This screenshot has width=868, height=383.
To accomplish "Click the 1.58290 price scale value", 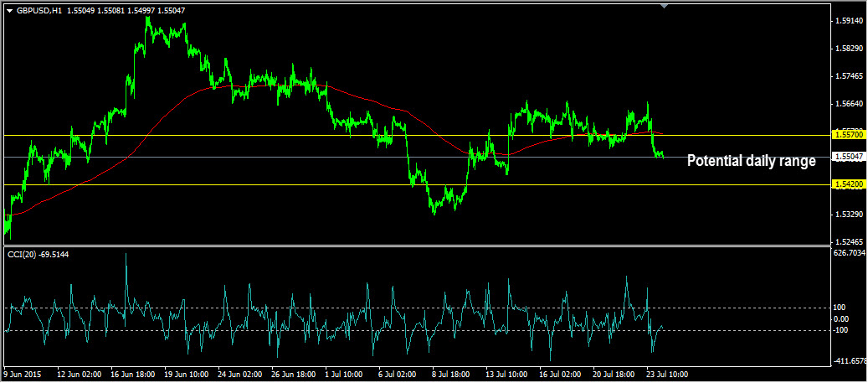I will point(851,49).
